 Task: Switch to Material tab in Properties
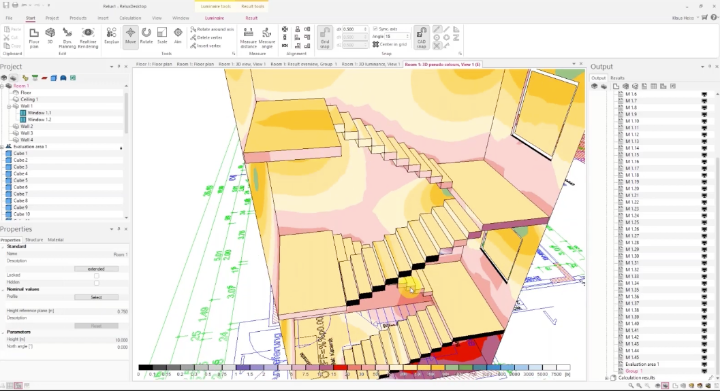tap(56, 240)
